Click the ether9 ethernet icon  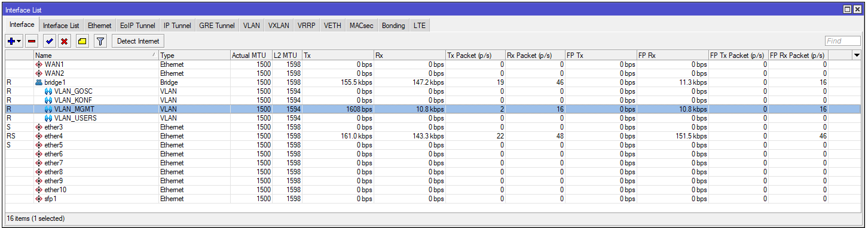pyautogui.click(x=39, y=180)
